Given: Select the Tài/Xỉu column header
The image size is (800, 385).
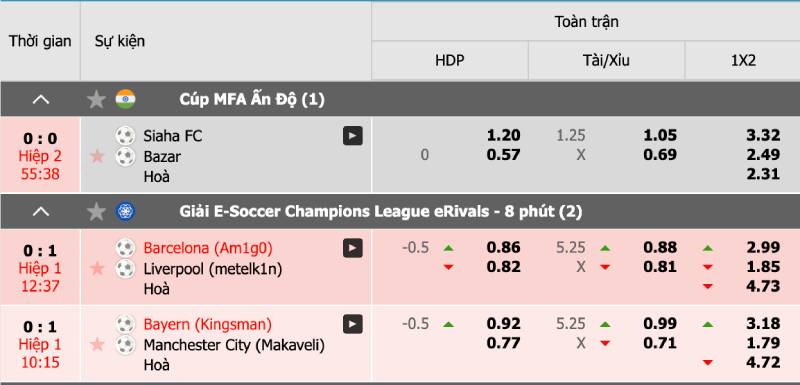Looking at the screenshot, I should (606, 61).
